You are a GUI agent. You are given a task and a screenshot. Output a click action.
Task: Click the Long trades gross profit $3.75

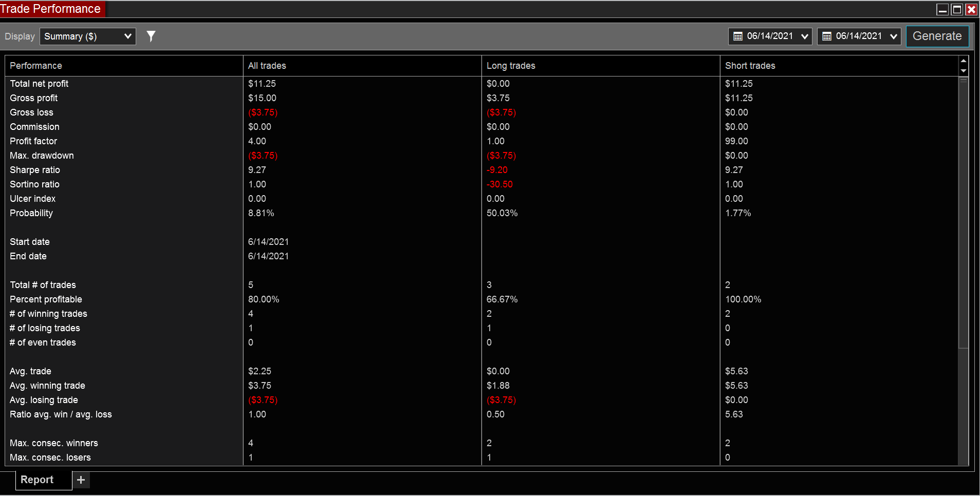[x=498, y=98]
